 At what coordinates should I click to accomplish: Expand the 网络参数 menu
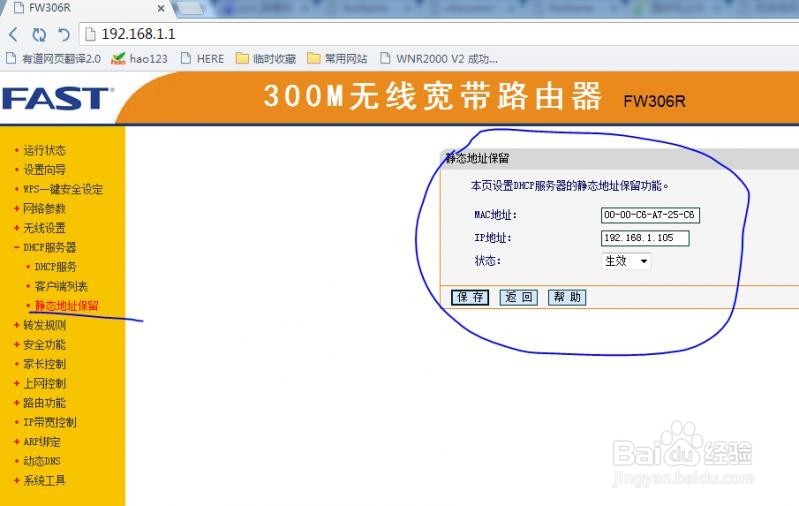(44, 208)
